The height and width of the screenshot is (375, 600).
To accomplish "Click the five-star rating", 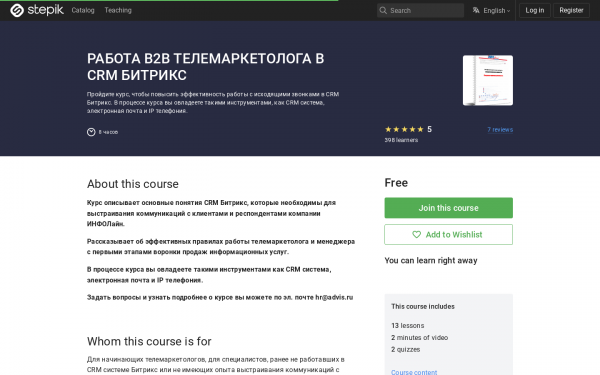I will (404, 129).
